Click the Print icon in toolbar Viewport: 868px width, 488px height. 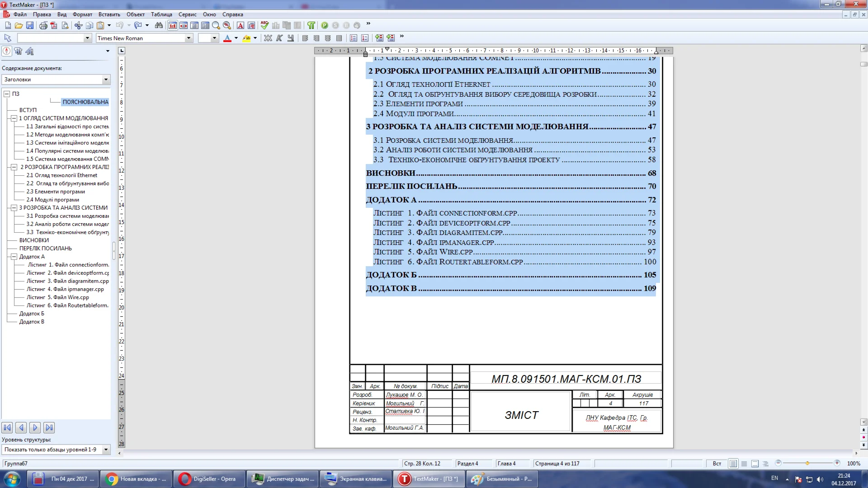coord(43,25)
